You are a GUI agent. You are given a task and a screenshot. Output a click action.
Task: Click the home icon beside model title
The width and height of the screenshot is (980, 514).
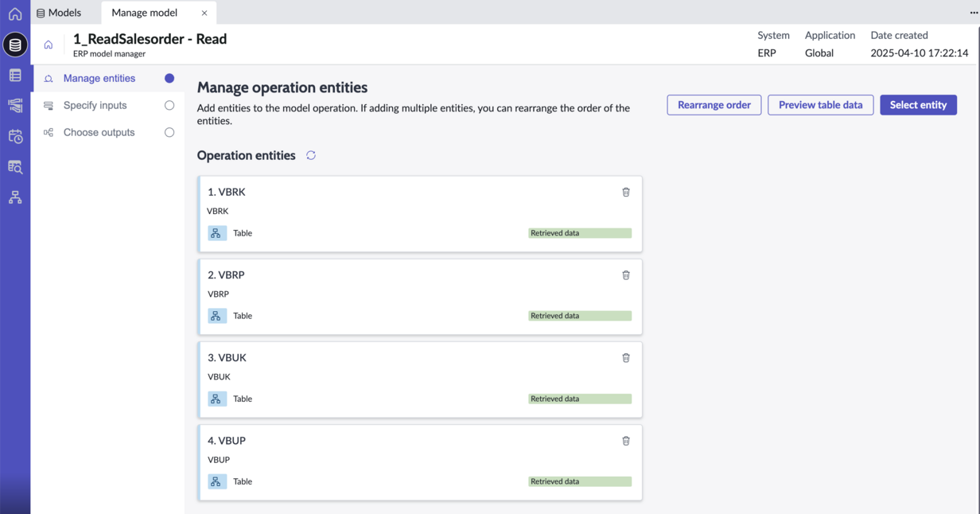[x=49, y=45]
